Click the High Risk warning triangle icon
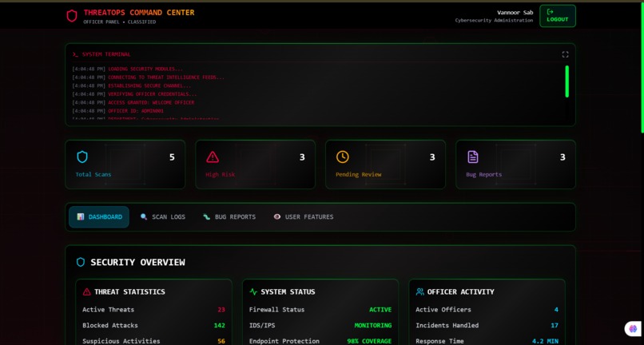The image size is (644, 345). (213, 157)
